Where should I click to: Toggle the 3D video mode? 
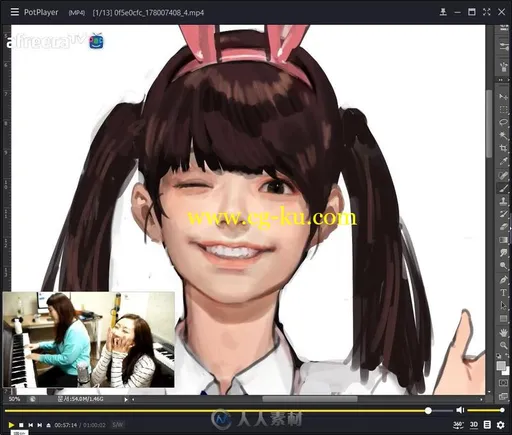(474, 425)
